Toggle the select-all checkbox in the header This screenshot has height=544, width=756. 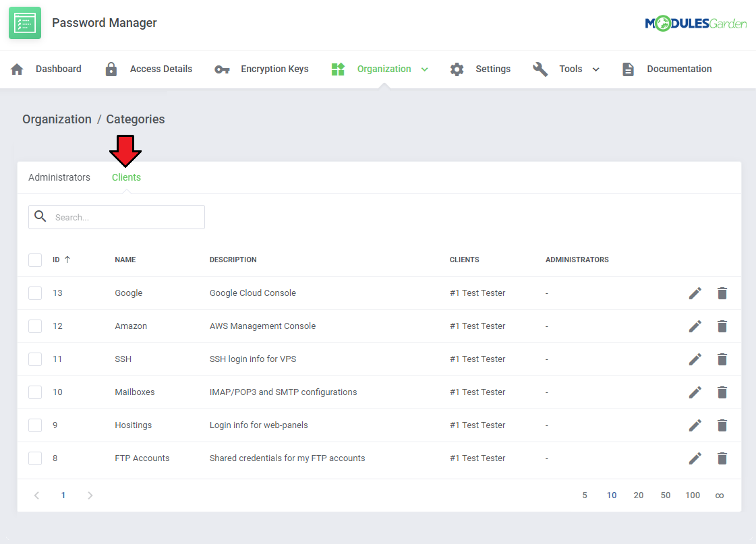pos(35,260)
